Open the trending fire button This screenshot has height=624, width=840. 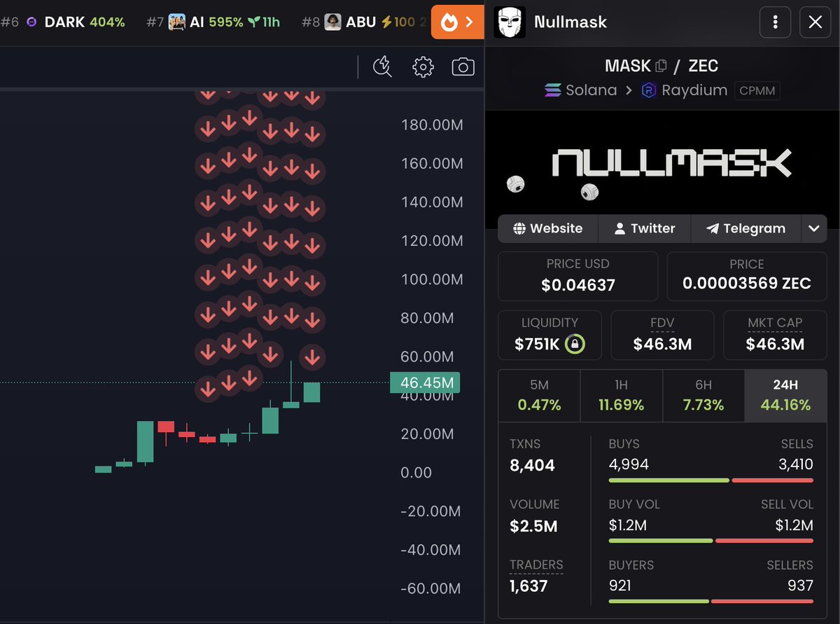pos(457,22)
